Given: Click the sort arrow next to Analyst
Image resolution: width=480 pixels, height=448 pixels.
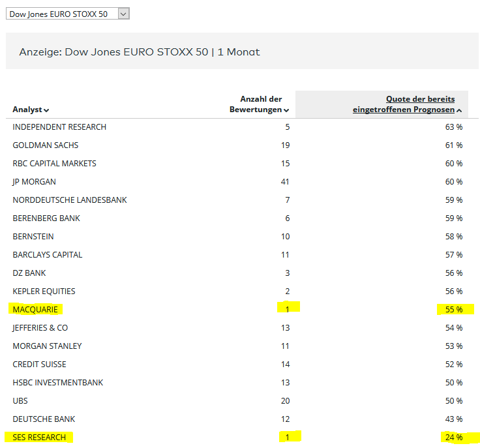Looking at the screenshot, I should [46, 110].
